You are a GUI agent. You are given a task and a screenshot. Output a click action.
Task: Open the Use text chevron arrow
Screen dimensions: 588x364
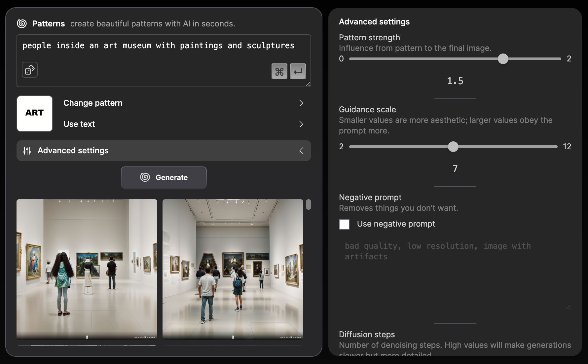[x=301, y=124]
